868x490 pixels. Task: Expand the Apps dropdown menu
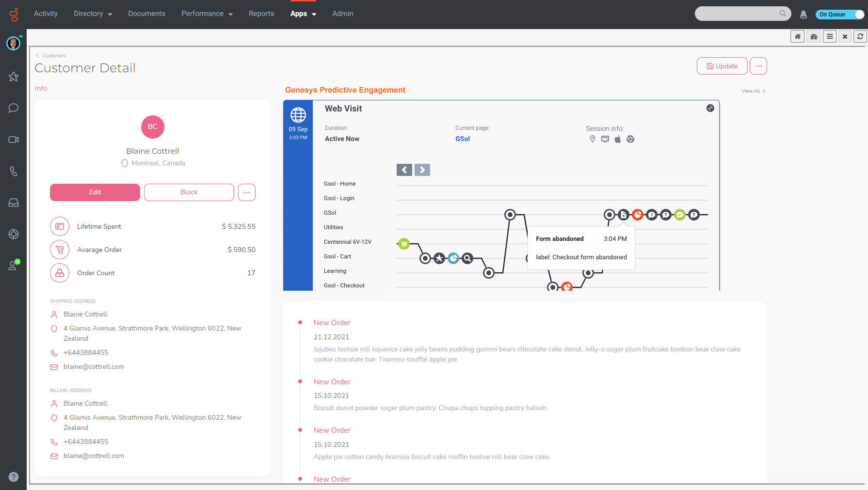click(303, 14)
